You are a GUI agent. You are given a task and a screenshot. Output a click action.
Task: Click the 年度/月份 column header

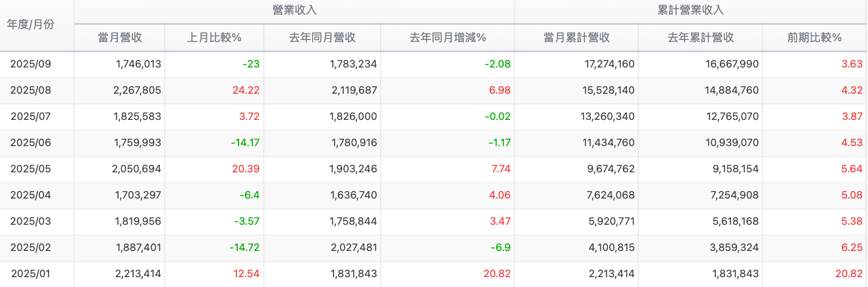click(x=31, y=25)
